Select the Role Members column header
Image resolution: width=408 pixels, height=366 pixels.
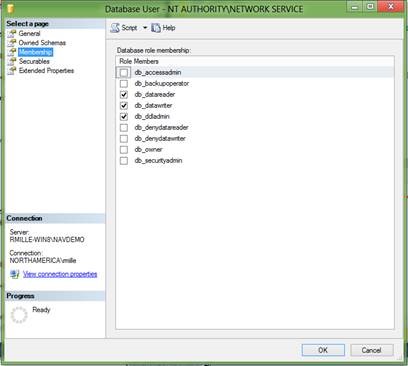pos(139,61)
